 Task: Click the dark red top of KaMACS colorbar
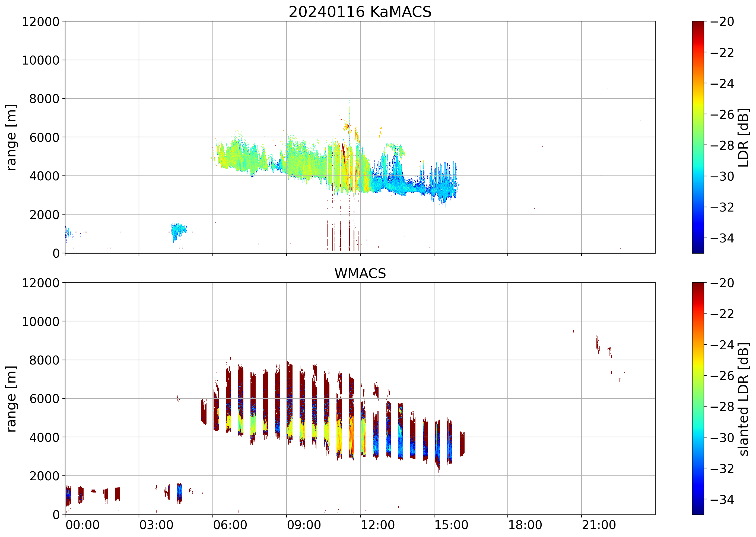pos(698,24)
